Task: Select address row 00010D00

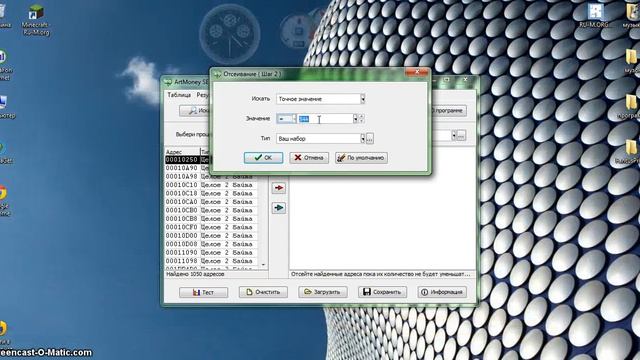Action: [211, 236]
